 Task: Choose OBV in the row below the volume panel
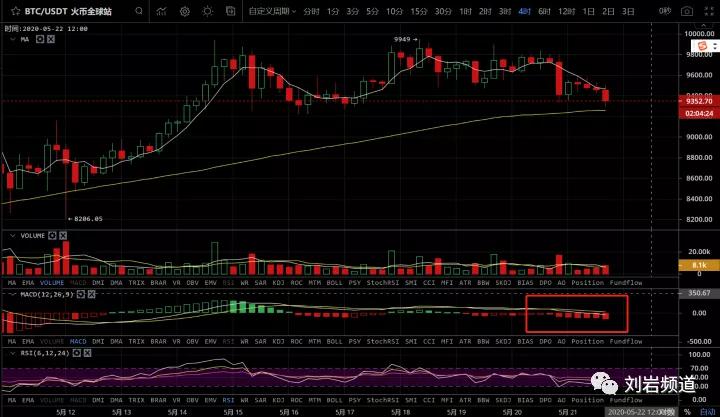pos(192,283)
